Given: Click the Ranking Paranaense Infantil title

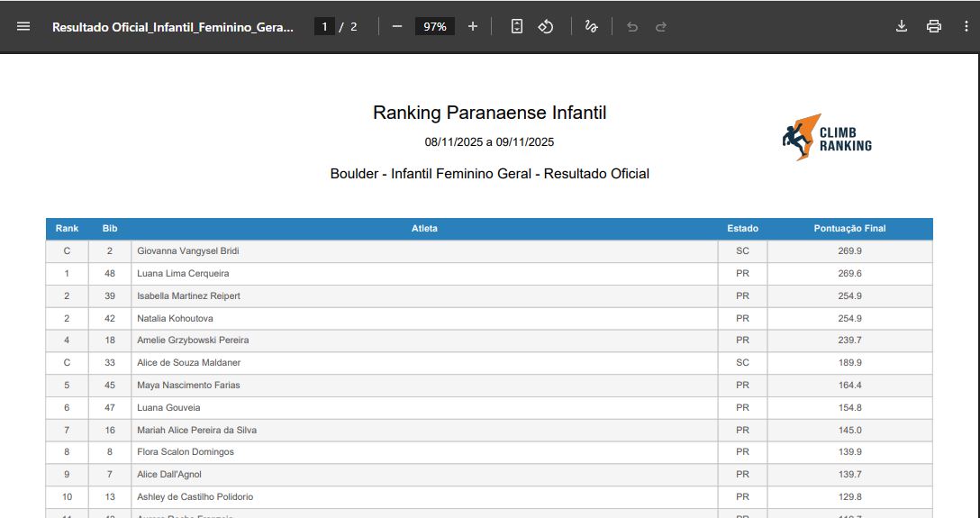Looking at the screenshot, I should 489,113.
